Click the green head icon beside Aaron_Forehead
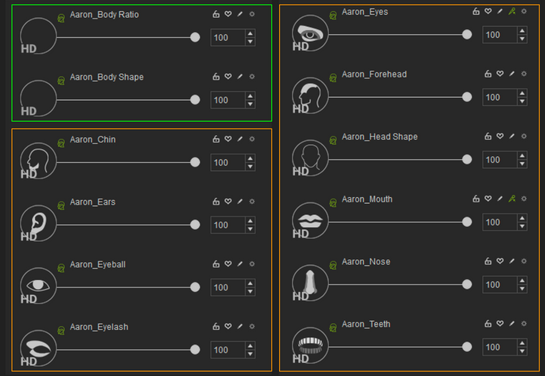This screenshot has width=545, height=376. click(333, 78)
